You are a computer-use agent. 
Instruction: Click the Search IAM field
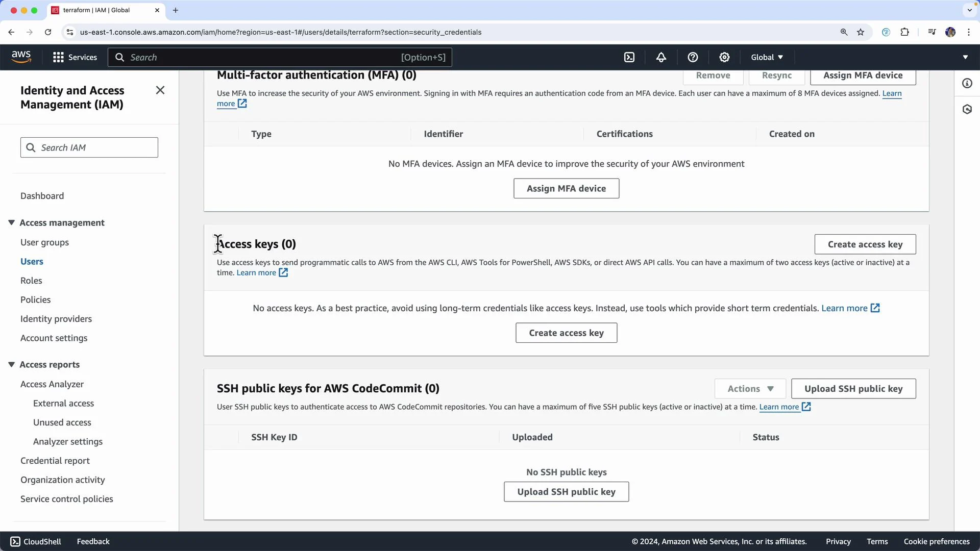(89, 147)
